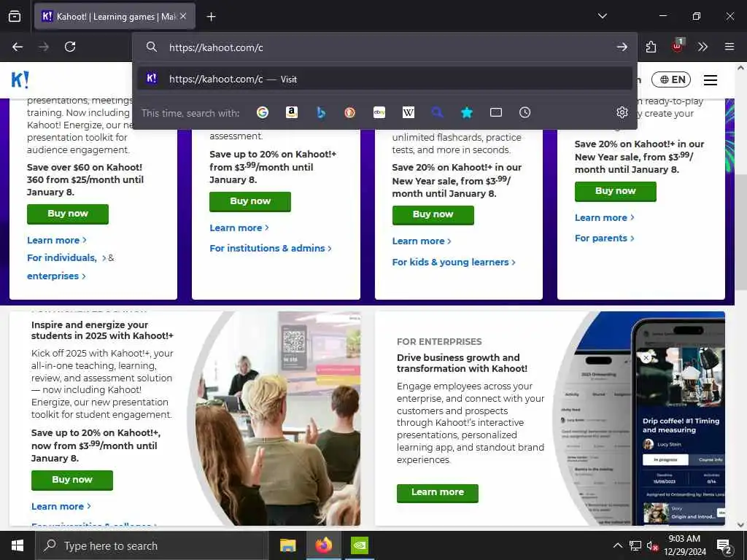Open For kids & young learners link
The height and width of the screenshot is (560, 747).
(454, 262)
